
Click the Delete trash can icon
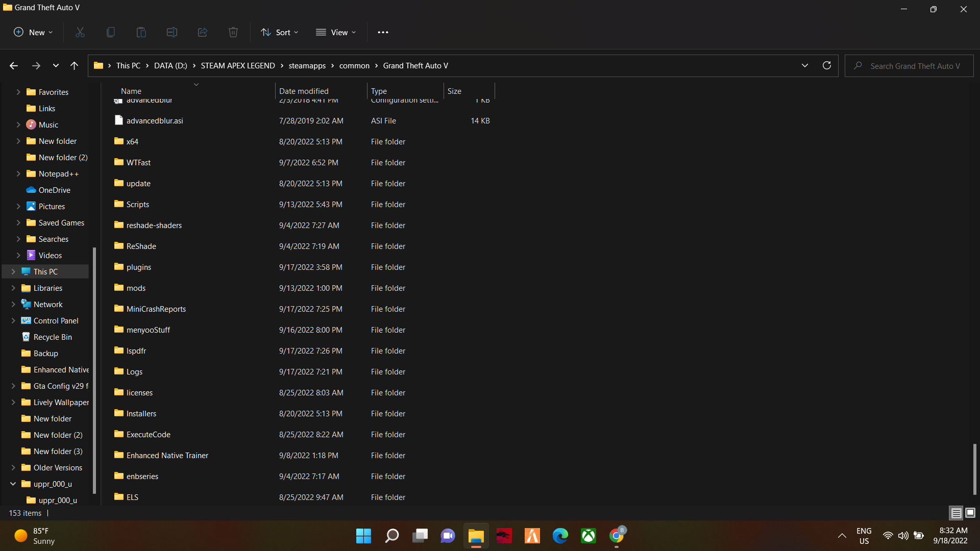(x=233, y=32)
